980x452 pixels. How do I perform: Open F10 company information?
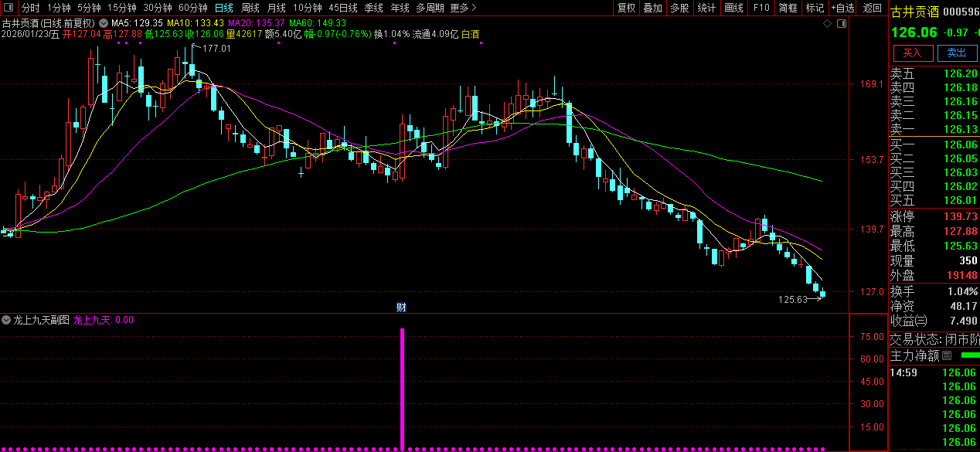pyautogui.click(x=761, y=8)
